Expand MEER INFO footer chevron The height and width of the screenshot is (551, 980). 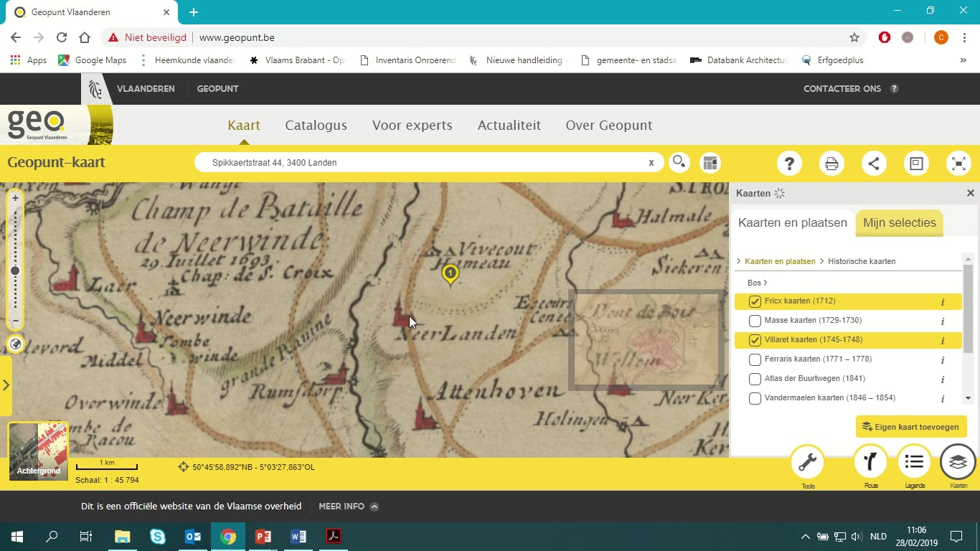tap(374, 507)
